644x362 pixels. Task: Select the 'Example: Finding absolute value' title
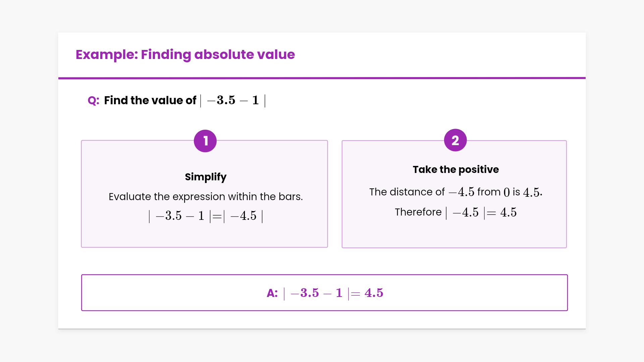pos(185,54)
